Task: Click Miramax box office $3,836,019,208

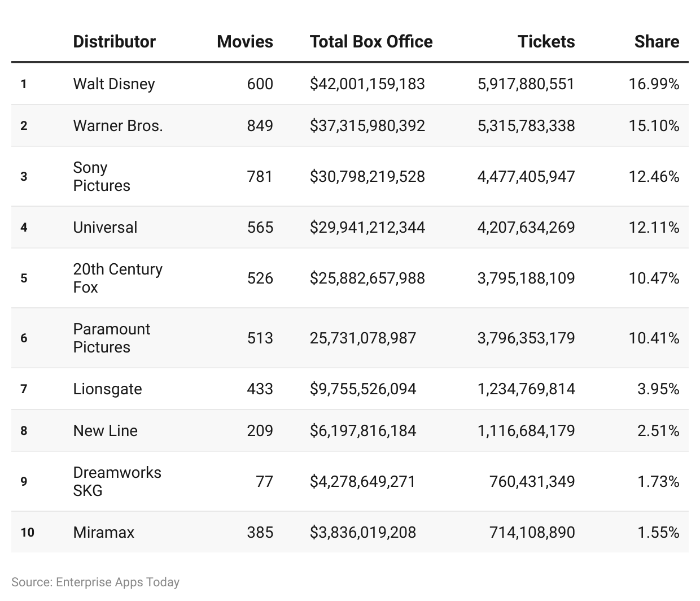Action: tap(363, 532)
